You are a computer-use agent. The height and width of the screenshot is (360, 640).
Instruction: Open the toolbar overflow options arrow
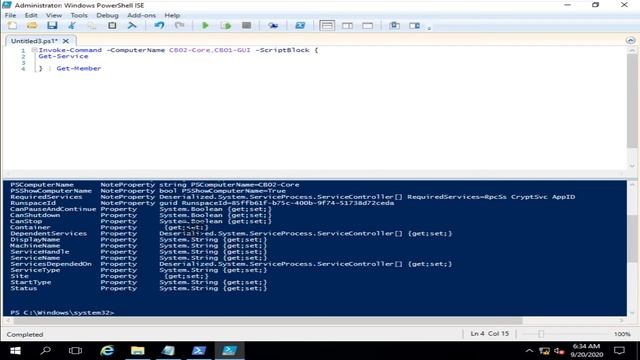[x=429, y=28]
